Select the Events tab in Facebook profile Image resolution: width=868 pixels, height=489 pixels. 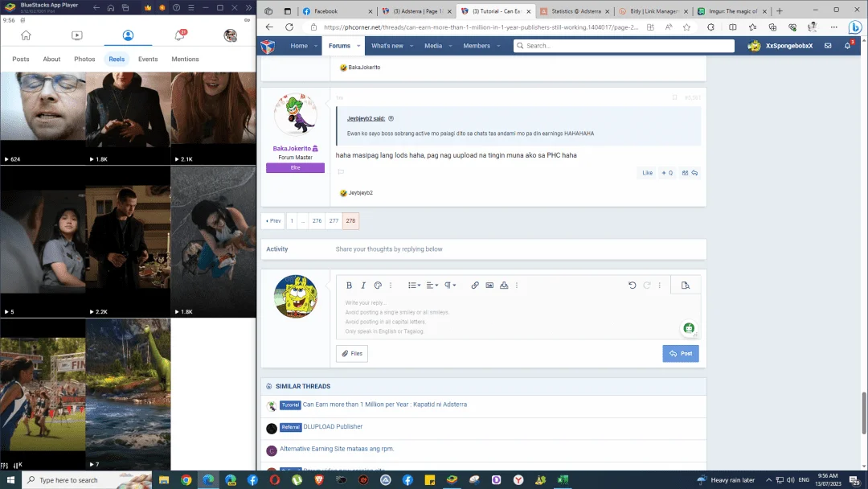[x=148, y=59]
